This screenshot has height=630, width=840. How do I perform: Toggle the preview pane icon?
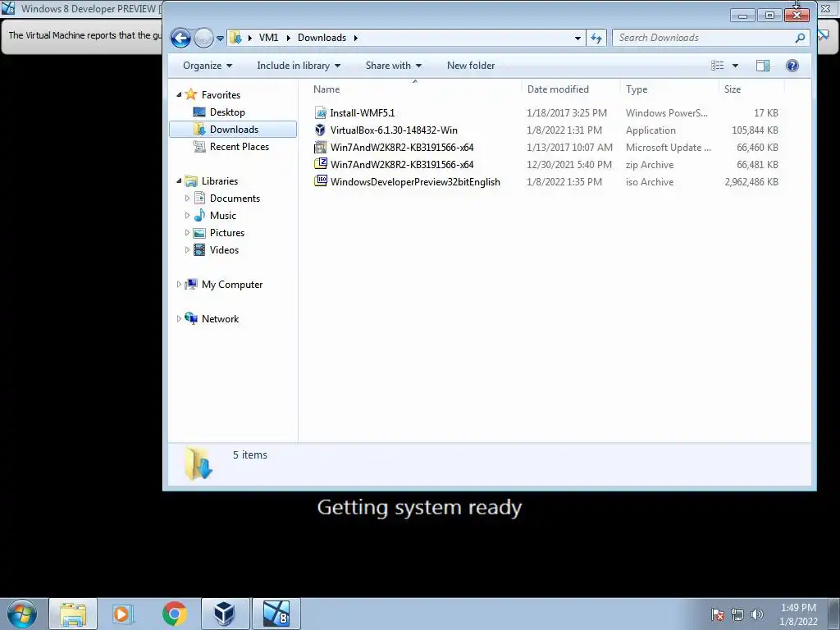(x=763, y=66)
